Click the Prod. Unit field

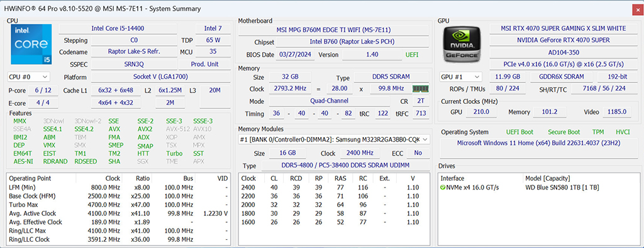point(204,64)
